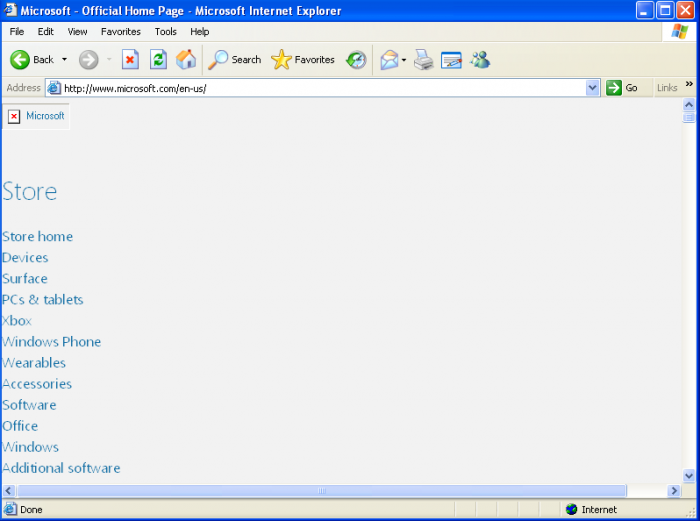Follow the Software link
Image resolution: width=700 pixels, height=521 pixels.
29,405
